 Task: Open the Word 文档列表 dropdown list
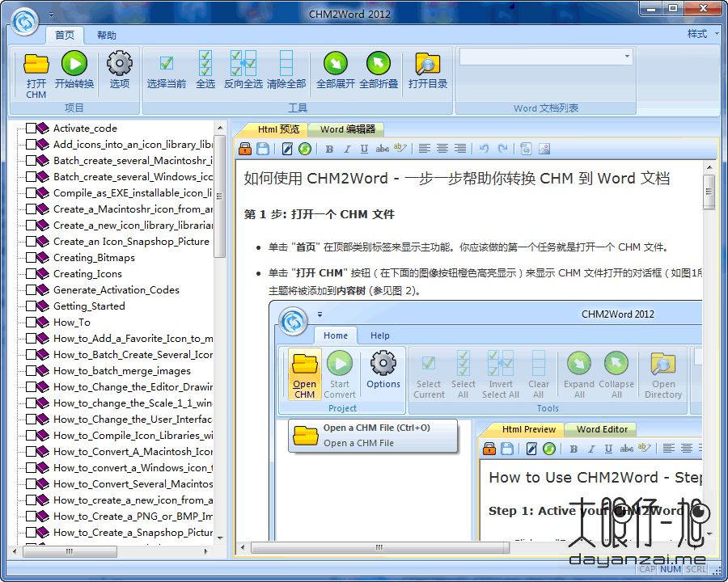point(627,57)
